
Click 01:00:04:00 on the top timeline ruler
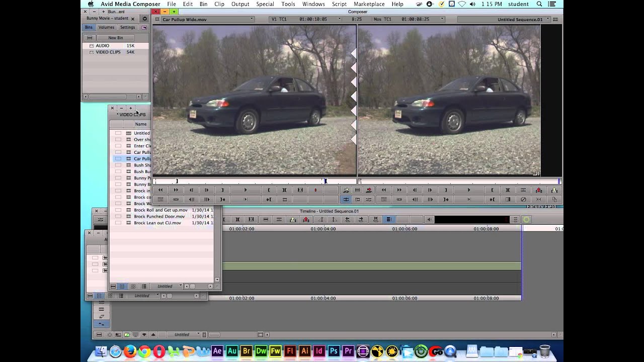(x=323, y=229)
